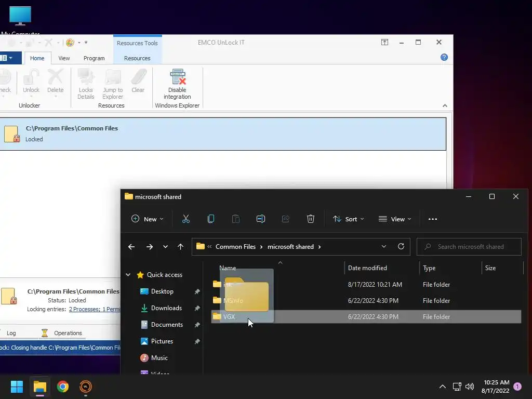Click the Cut icon in File Explorer
The width and height of the screenshot is (532, 399).
pyautogui.click(x=186, y=219)
